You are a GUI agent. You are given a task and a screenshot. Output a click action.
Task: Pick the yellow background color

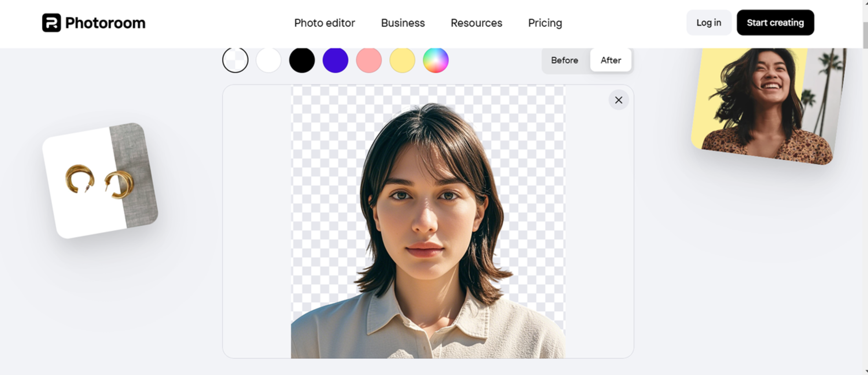tap(402, 60)
